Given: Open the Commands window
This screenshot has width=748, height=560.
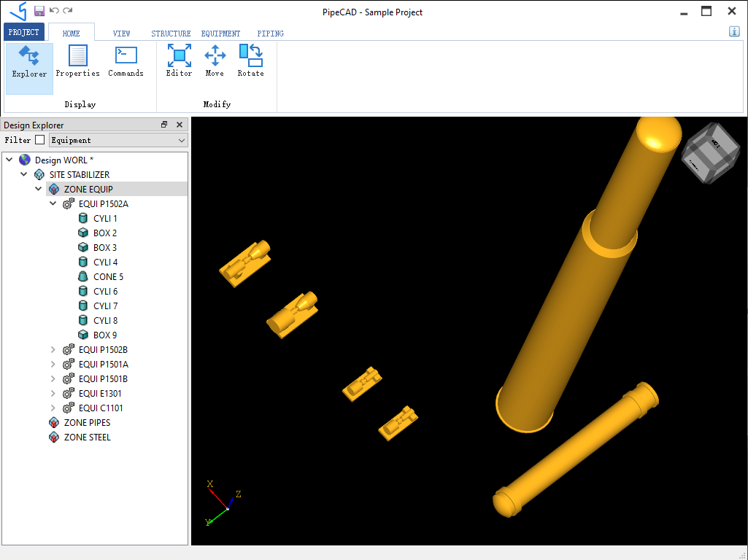Looking at the screenshot, I should point(126,61).
